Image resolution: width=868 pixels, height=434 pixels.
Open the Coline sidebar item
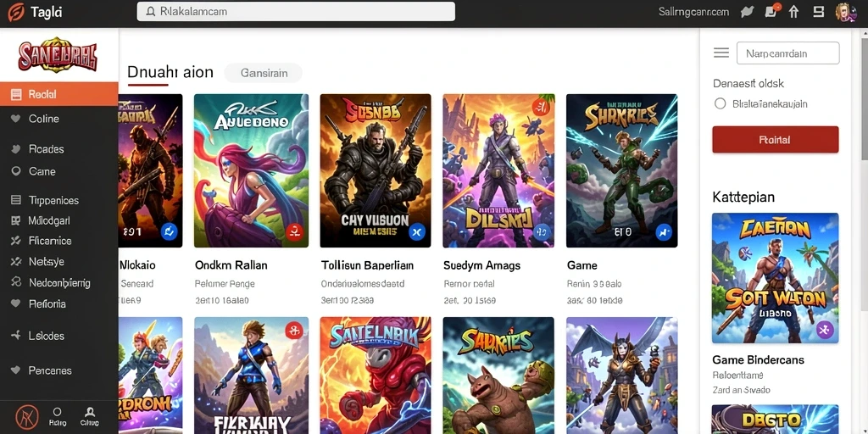(58, 119)
